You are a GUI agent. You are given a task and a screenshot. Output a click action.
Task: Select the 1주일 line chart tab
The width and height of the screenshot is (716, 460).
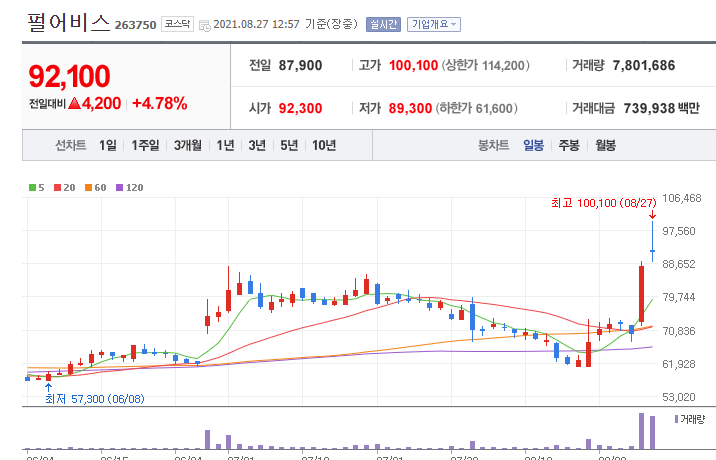coord(145,145)
